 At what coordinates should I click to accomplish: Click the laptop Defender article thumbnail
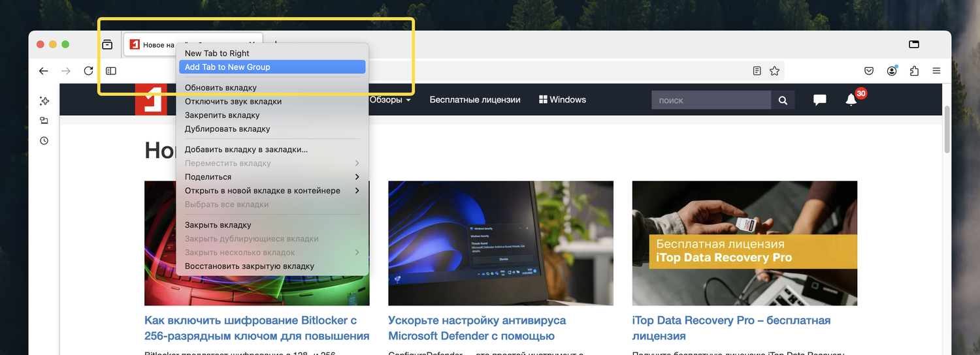click(x=500, y=243)
